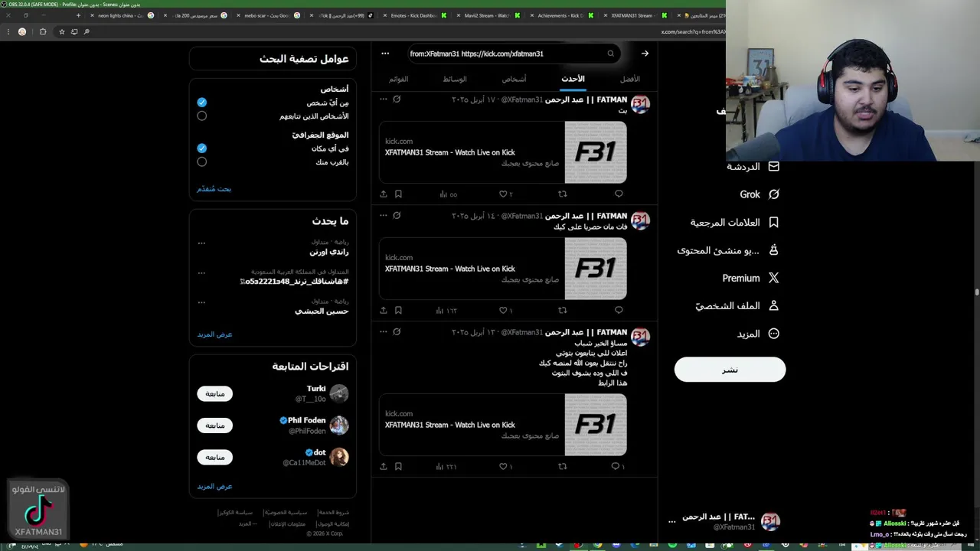Image resolution: width=980 pixels, height=551 pixels.
Task: View analytics of the 17 April tweet
Action: point(448,194)
